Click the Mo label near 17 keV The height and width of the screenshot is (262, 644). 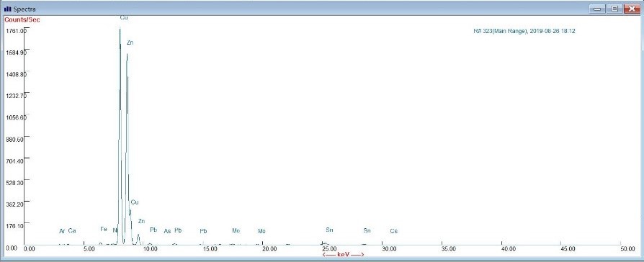tap(236, 231)
